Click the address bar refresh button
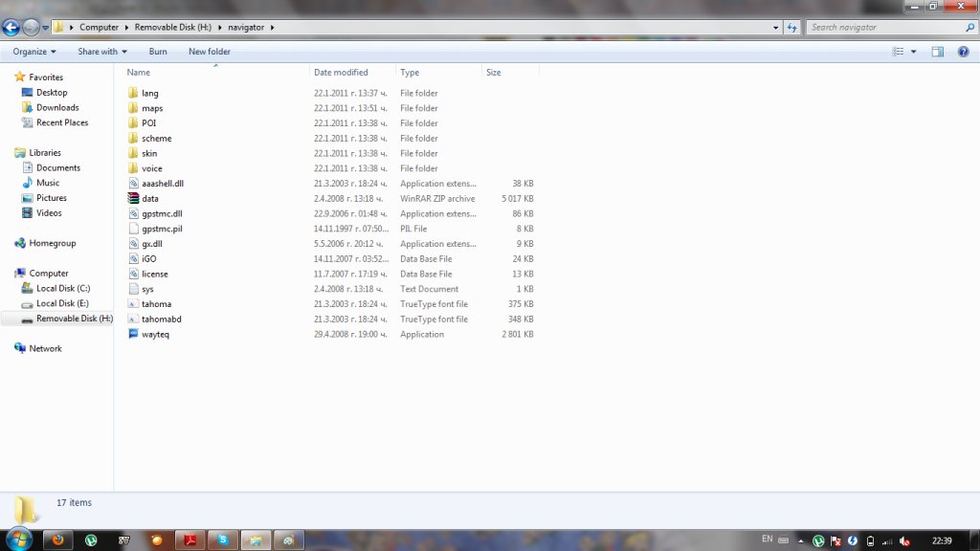The height and width of the screenshot is (551, 980). [x=791, y=28]
